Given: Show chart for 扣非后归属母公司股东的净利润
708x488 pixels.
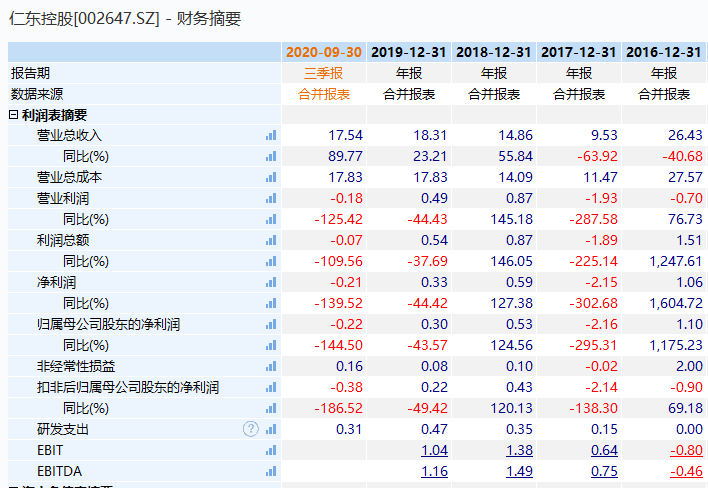Looking at the screenshot, I should pos(271,387).
